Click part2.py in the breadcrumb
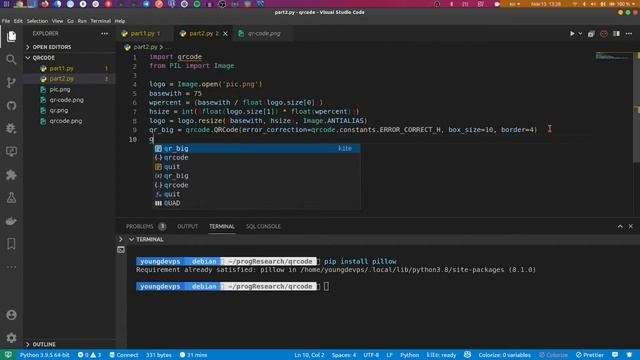Image resolution: width=640 pixels, height=360 pixels. [145, 47]
